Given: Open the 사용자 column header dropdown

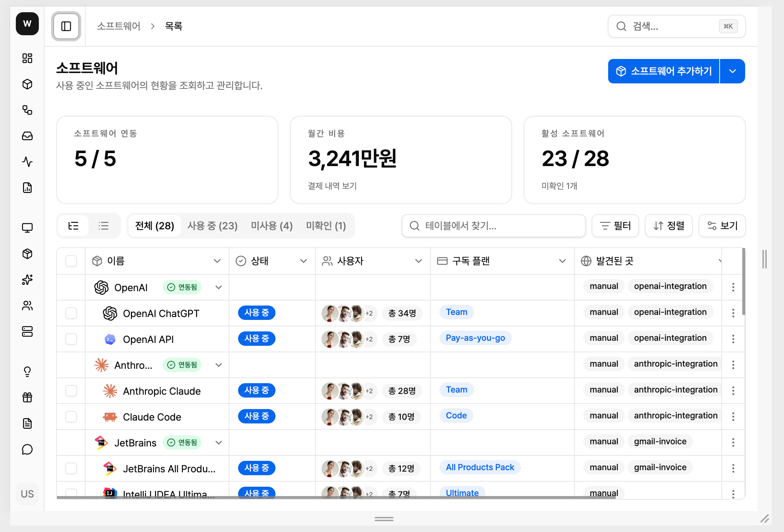Looking at the screenshot, I should pyautogui.click(x=419, y=261).
